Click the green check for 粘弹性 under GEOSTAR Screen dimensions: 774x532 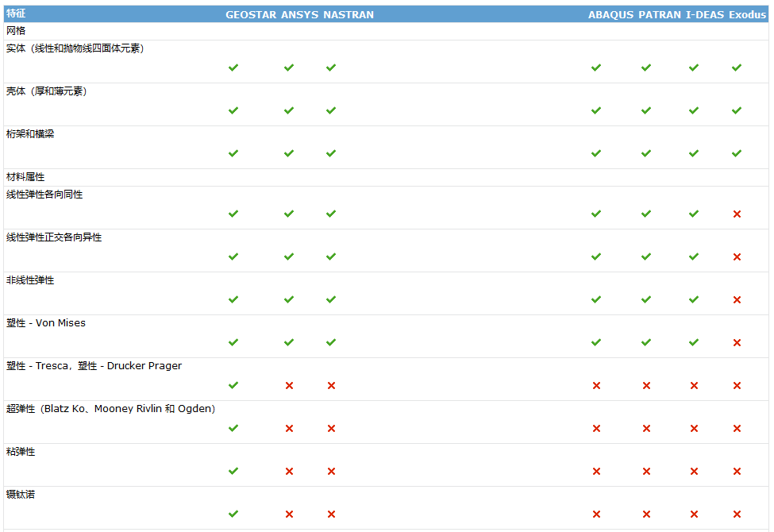tap(233, 471)
